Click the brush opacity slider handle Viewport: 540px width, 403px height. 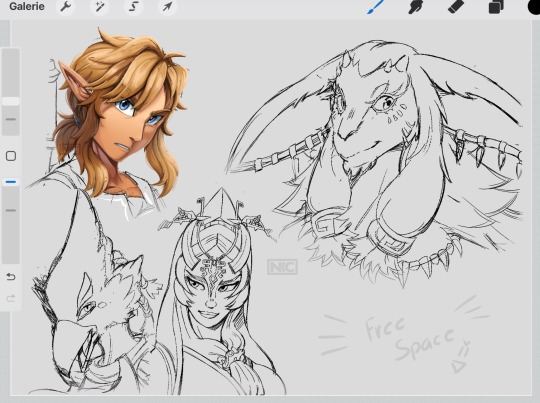11,182
